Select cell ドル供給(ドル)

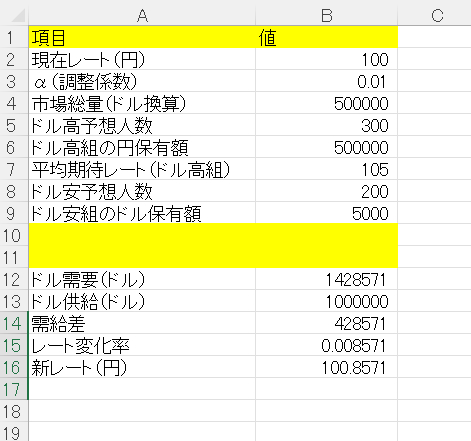(x=142, y=301)
